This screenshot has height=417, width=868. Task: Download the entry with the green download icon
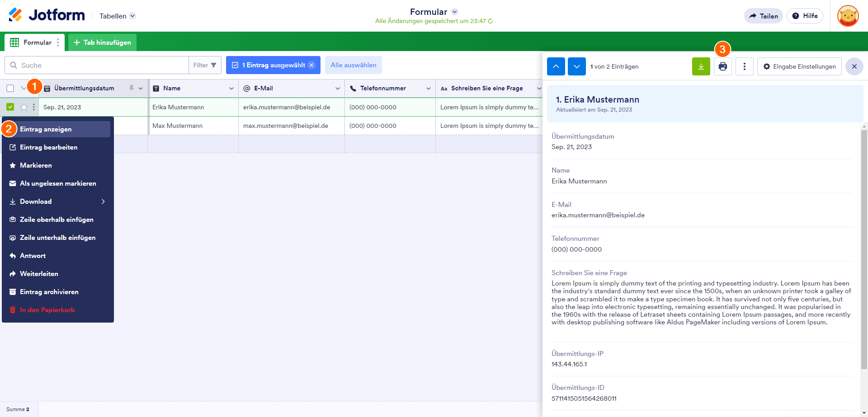[701, 66]
